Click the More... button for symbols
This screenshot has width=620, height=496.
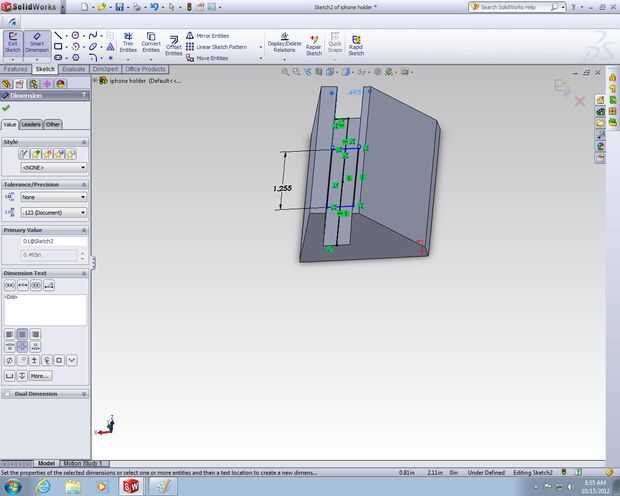tap(40, 376)
